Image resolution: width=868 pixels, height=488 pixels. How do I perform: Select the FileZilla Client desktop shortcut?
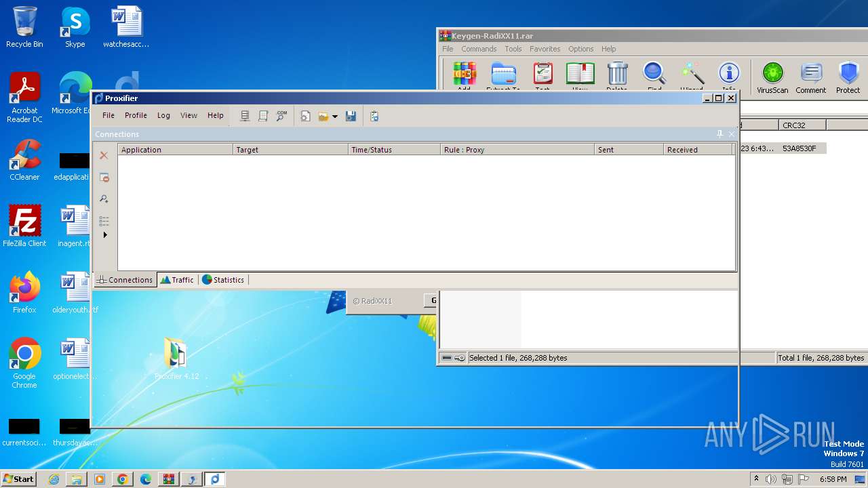pos(24,226)
